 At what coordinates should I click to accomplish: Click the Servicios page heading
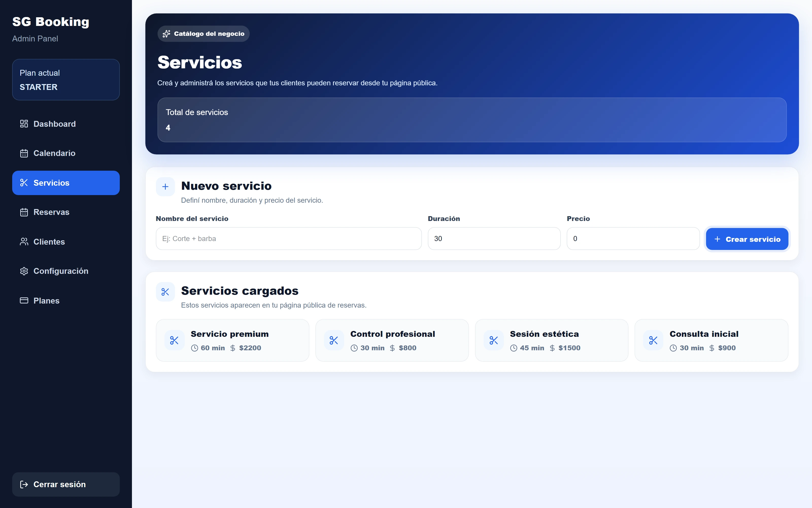point(200,62)
